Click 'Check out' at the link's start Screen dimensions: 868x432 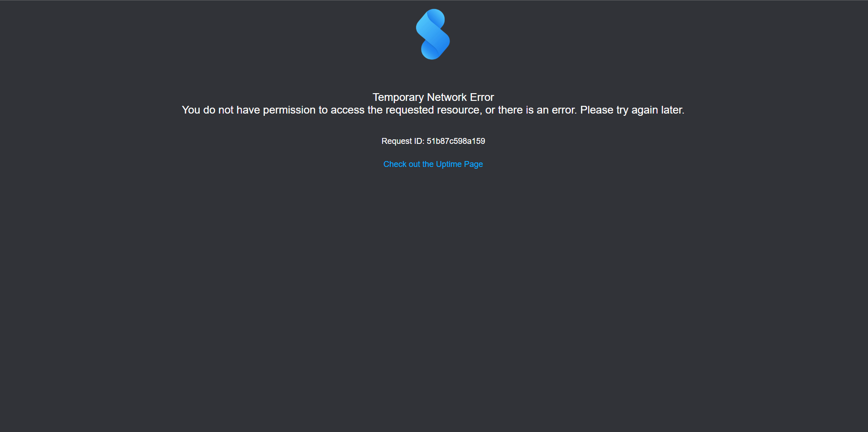(402, 164)
